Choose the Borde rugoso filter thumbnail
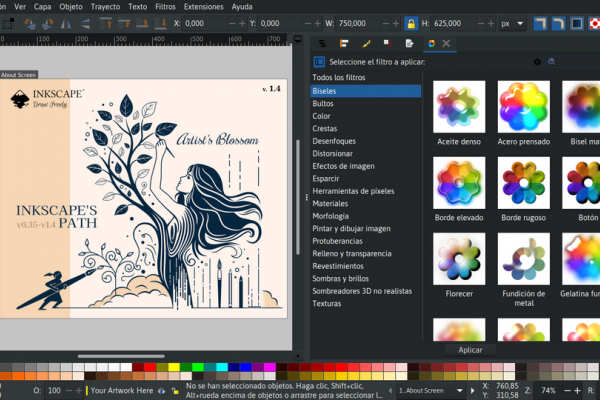The image size is (600, 400). click(523, 183)
